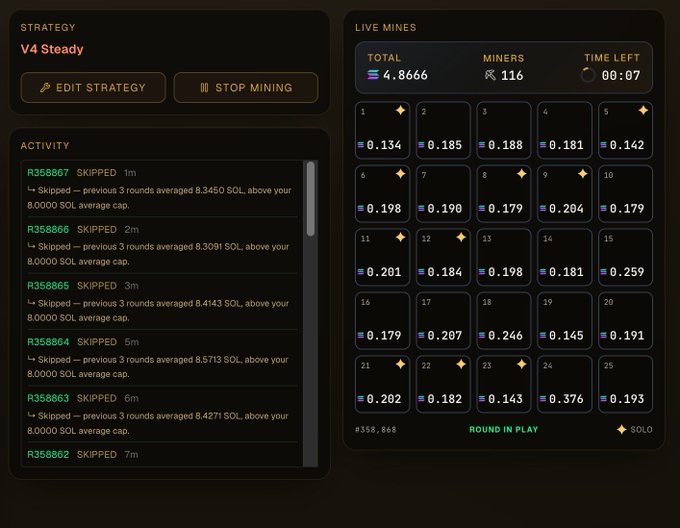Click the Edit Strategy button

pos(93,88)
